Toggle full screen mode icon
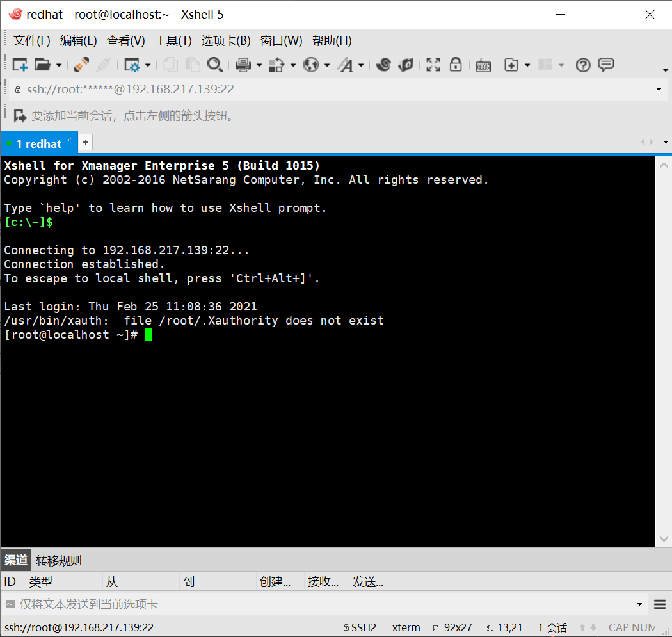 tap(433, 65)
